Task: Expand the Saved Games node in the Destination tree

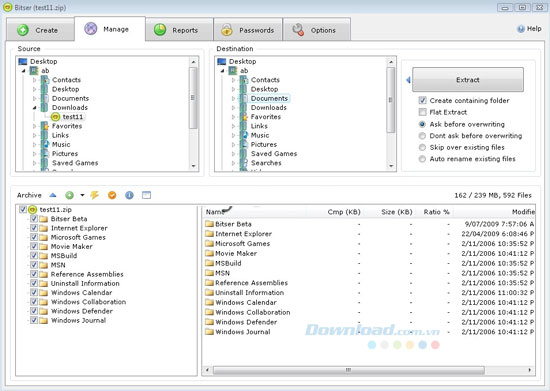Action: [233, 154]
